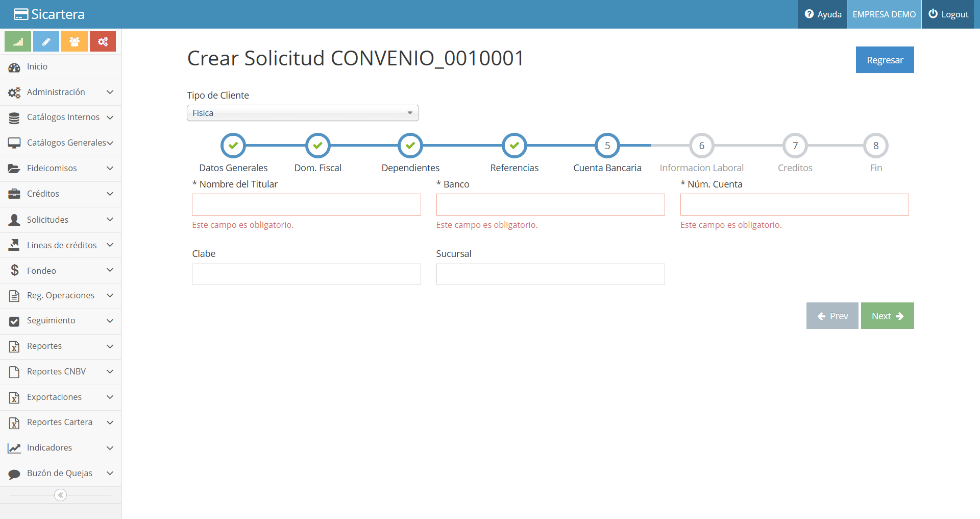This screenshot has width=980, height=519.
Task: Click the Solicitudes user icon
Action: pos(14,220)
